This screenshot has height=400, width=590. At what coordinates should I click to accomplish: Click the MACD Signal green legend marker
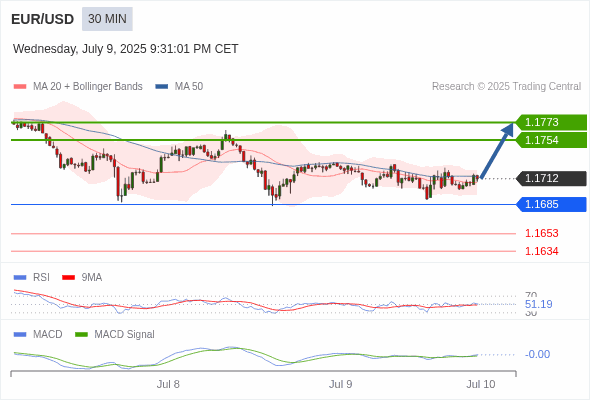point(81,335)
